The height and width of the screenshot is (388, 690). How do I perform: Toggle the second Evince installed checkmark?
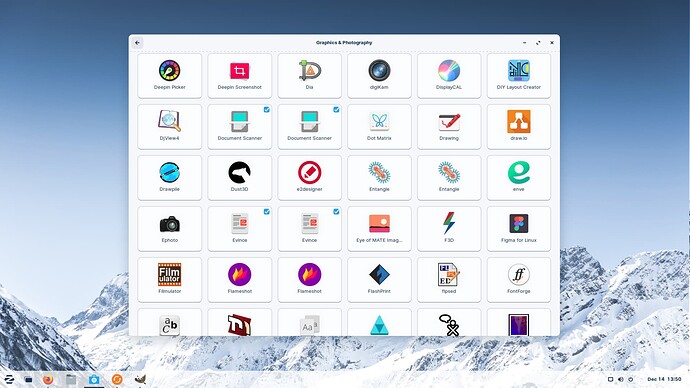pyautogui.click(x=336, y=212)
